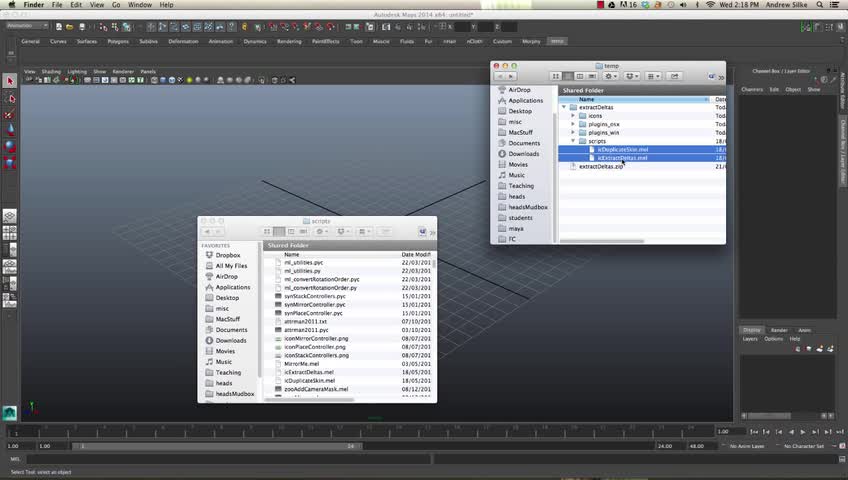This screenshot has height=480, width=848.
Task: Click the Share icon in temp Finder toolbar
Action: pos(674,76)
